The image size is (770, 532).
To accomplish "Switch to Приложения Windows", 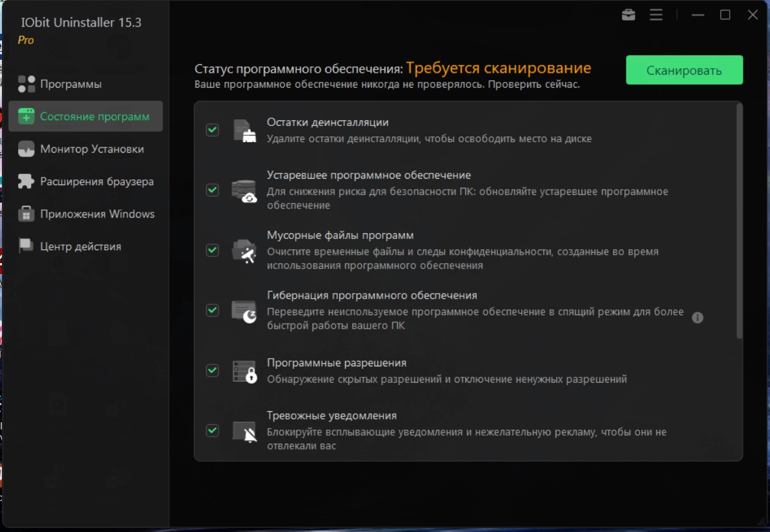I will (85, 214).
